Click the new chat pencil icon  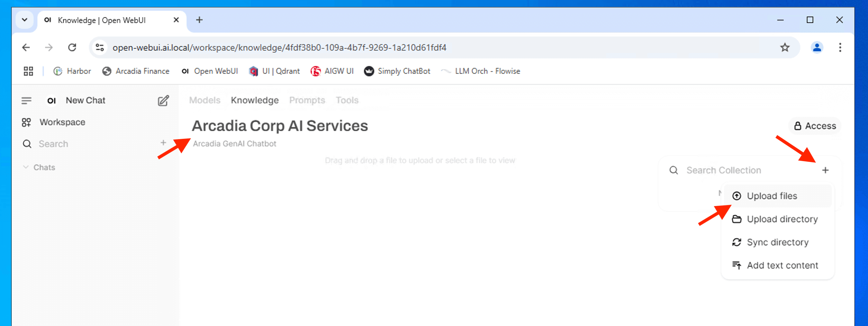pos(163,100)
